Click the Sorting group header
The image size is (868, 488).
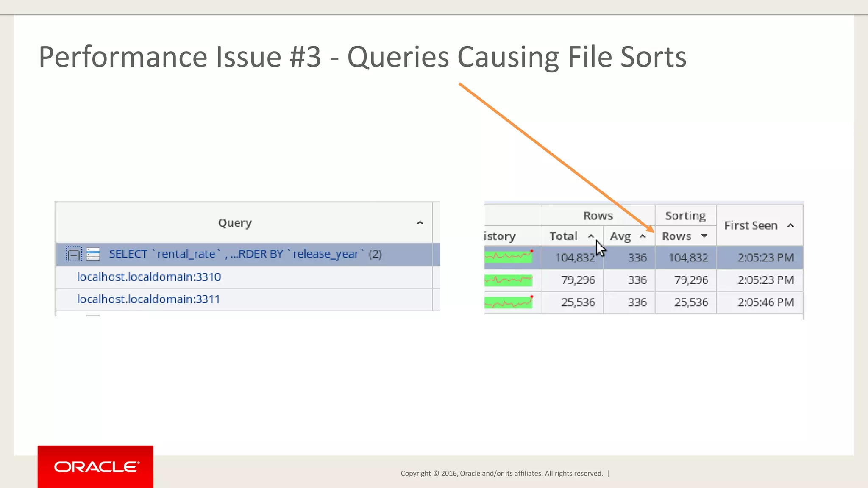[686, 216]
